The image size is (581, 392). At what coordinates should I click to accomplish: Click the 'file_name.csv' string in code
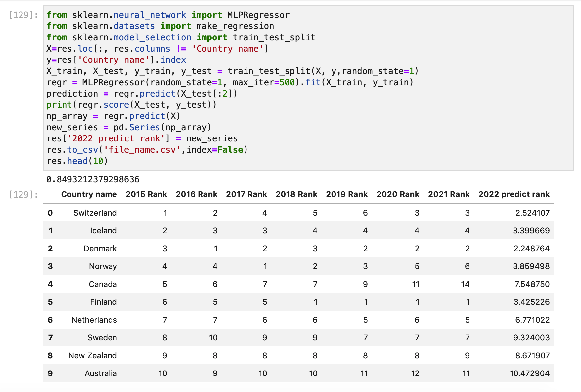click(x=142, y=150)
